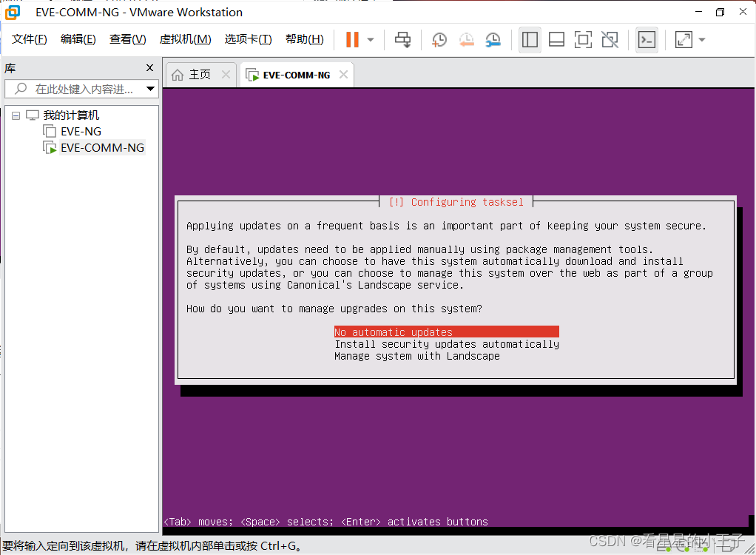
Task: Open the stretch display dropdown arrow
Action: pyautogui.click(x=702, y=39)
